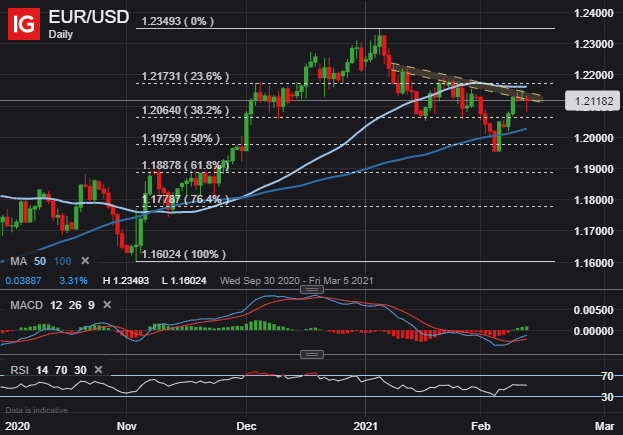Click the Dec label on the time axis

246,426
